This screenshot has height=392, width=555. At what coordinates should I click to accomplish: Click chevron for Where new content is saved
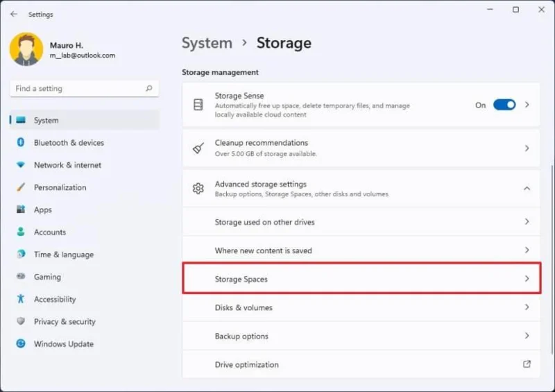pyautogui.click(x=527, y=250)
